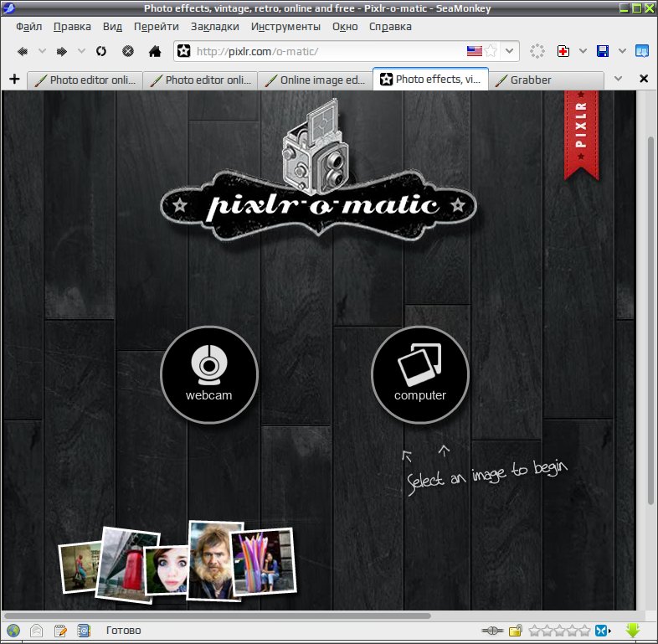The height and width of the screenshot is (644, 658).
Task: Click the horizontal page scrollbar
Action: [x=218, y=616]
